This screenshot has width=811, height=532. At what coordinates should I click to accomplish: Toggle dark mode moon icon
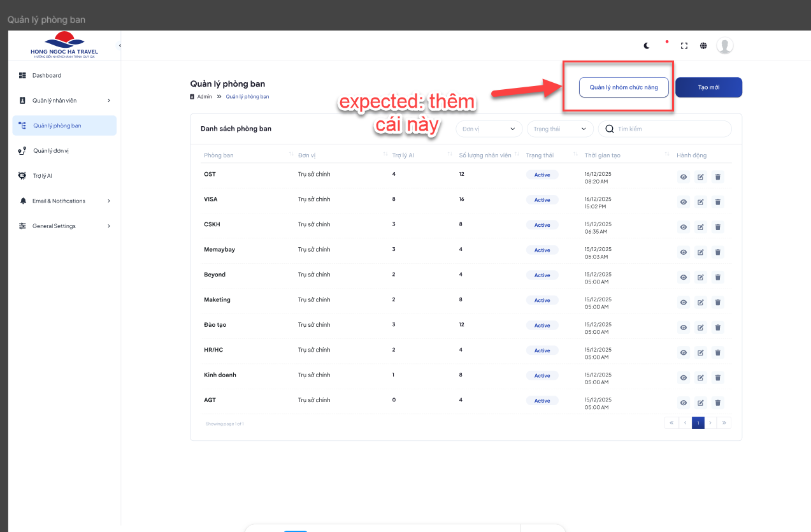647,45
